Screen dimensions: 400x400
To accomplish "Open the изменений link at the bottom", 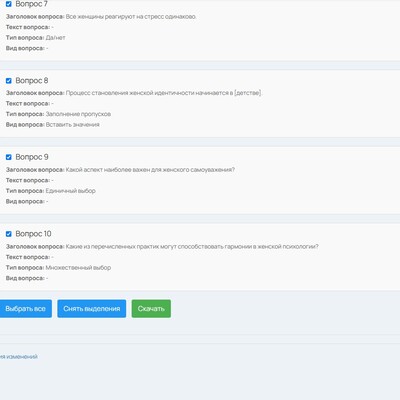I will click(19, 357).
